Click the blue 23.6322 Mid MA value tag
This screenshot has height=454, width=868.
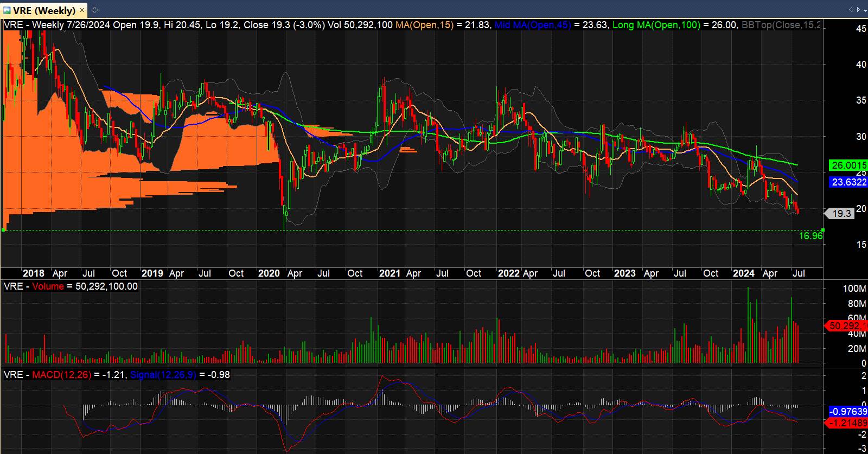(x=847, y=182)
